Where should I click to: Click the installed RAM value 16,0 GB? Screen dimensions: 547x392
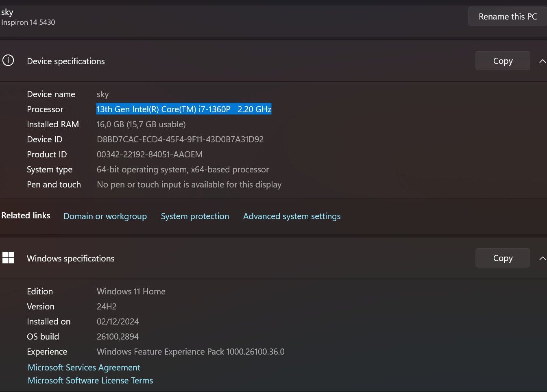click(x=141, y=124)
